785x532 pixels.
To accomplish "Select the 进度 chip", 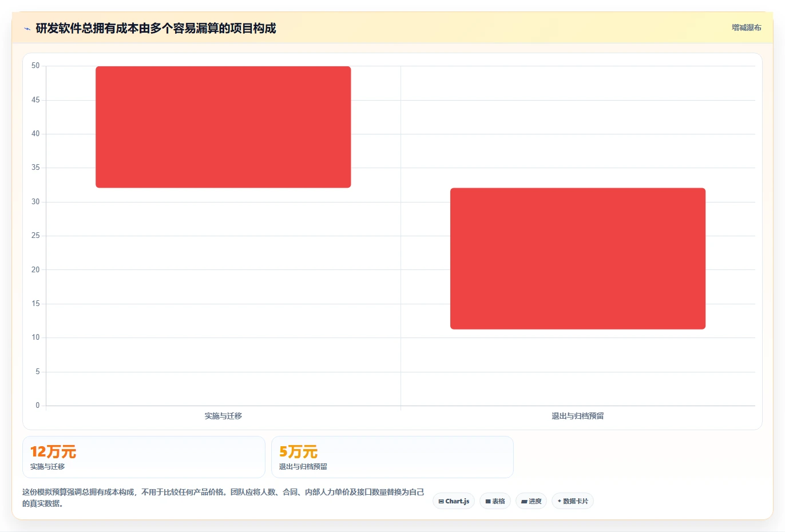I will (x=531, y=501).
